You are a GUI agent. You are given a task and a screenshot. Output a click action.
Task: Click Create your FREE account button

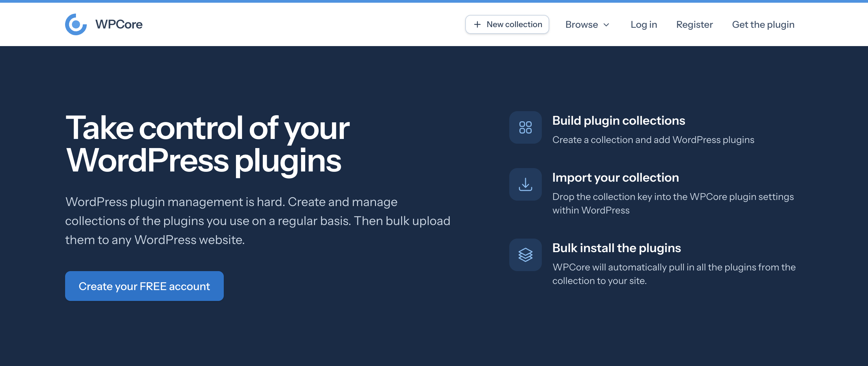pos(144,286)
